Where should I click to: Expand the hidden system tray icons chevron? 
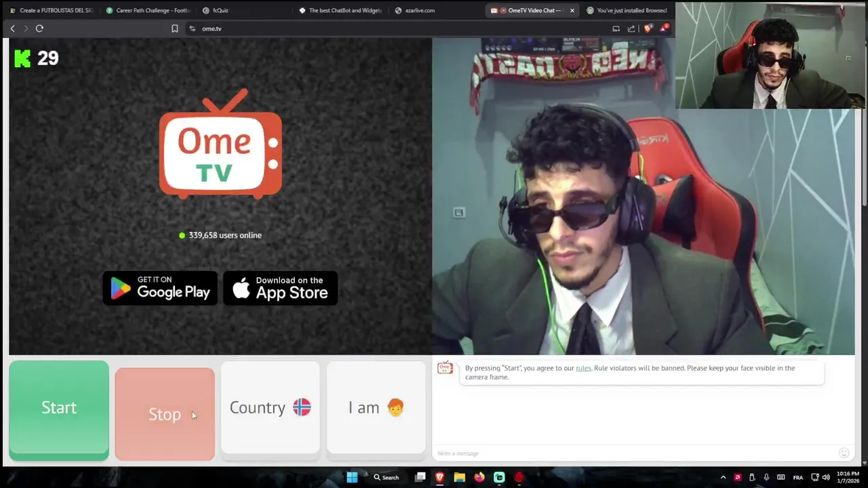click(x=723, y=477)
